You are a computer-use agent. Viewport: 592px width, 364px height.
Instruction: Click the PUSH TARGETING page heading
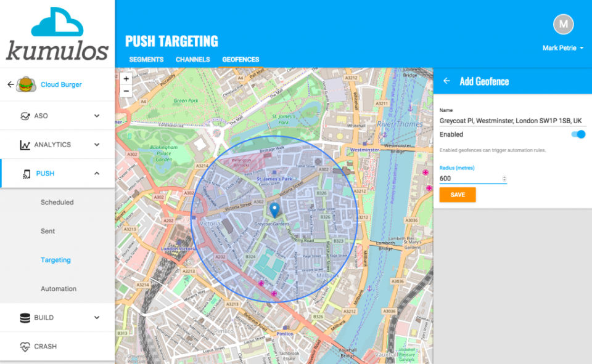[x=172, y=41]
